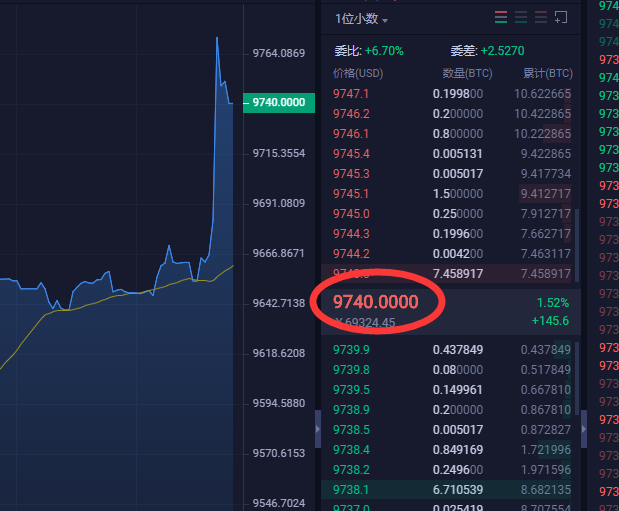Click the green 9740.0000 price tag on chart axis
The width and height of the screenshot is (619, 511).
[x=278, y=102]
